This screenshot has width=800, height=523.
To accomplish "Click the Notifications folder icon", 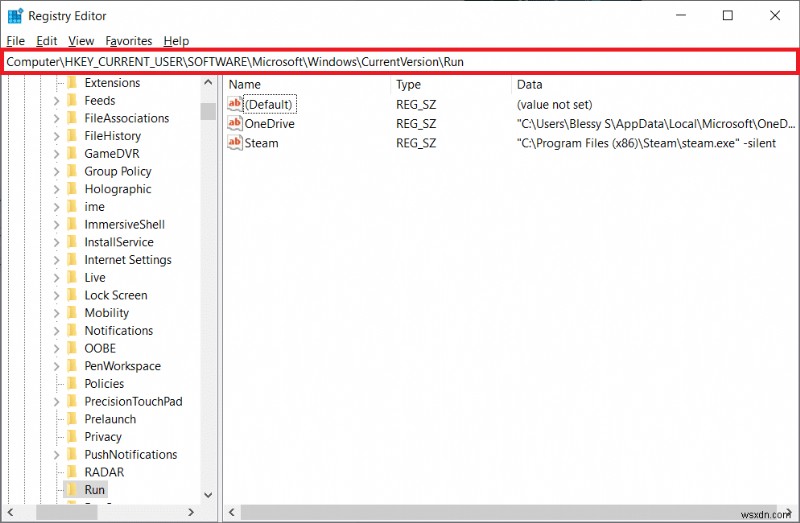I will (72, 331).
